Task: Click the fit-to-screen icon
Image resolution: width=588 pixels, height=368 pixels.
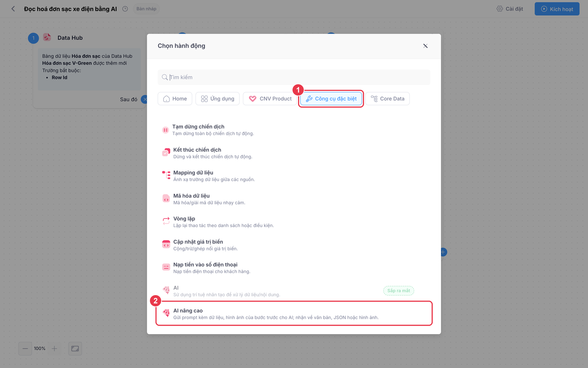Action: click(x=75, y=348)
